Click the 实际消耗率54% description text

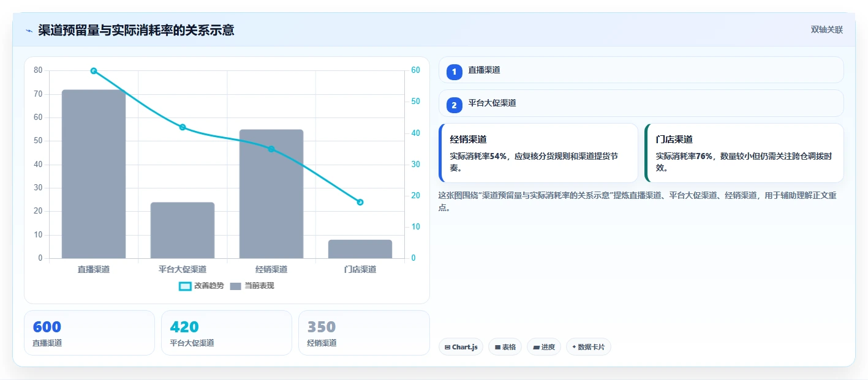(x=534, y=162)
